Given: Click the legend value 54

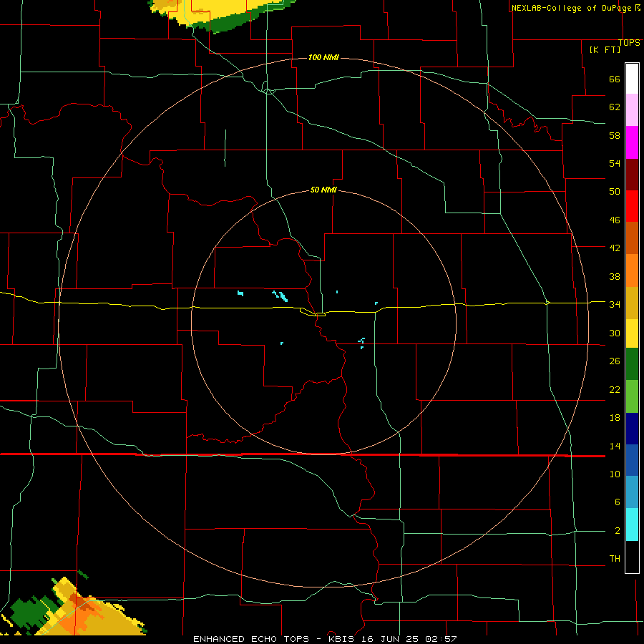Looking at the screenshot, I should pos(615,163).
